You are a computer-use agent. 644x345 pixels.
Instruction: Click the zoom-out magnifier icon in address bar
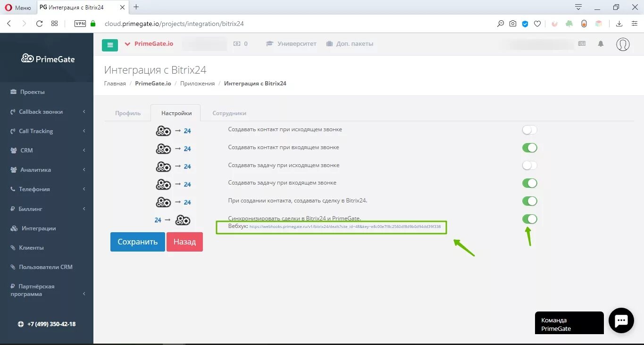coord(501,24)
